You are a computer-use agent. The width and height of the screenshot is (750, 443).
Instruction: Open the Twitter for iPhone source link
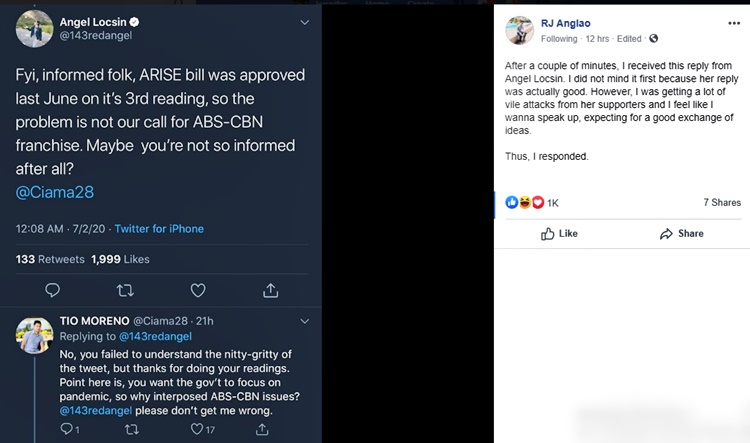coord(159,229)
